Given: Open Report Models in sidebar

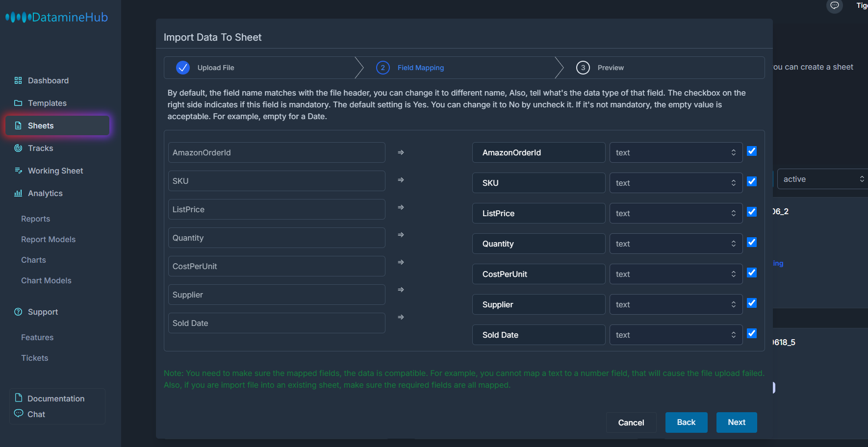Looking at the screenshot, I should point(48,239).
